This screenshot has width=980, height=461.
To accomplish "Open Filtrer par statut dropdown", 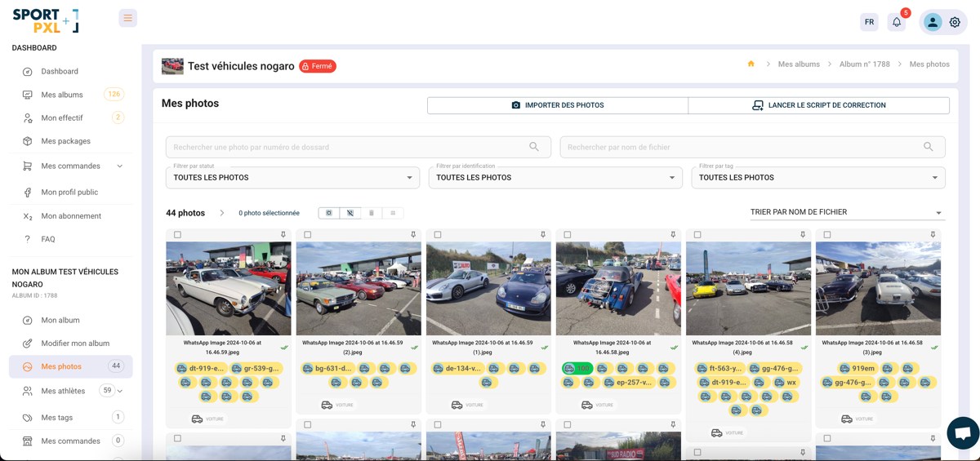I will pyautogui.click(x=292, y=177).
